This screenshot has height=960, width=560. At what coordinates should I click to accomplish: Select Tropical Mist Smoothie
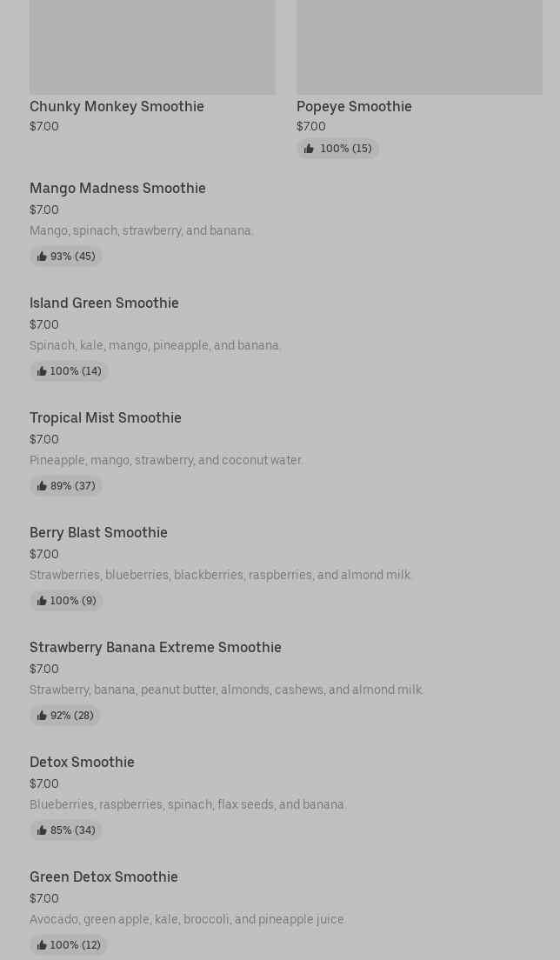tap(105, 417)
